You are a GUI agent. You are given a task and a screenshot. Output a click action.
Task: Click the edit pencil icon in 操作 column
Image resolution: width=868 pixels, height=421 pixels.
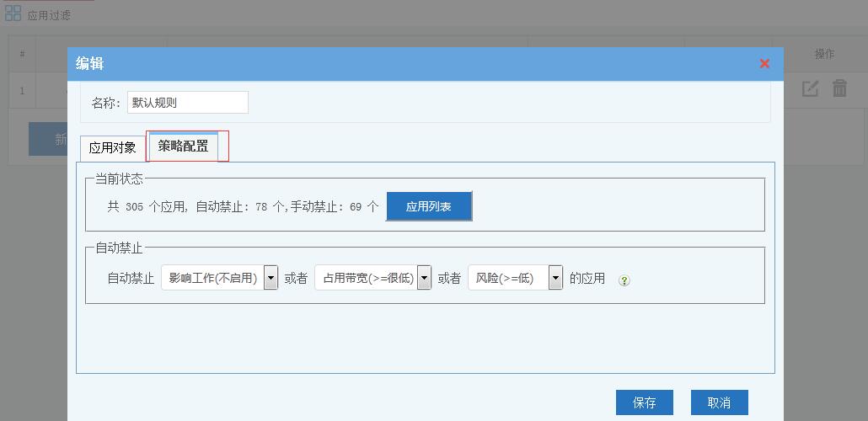(810, 88)
